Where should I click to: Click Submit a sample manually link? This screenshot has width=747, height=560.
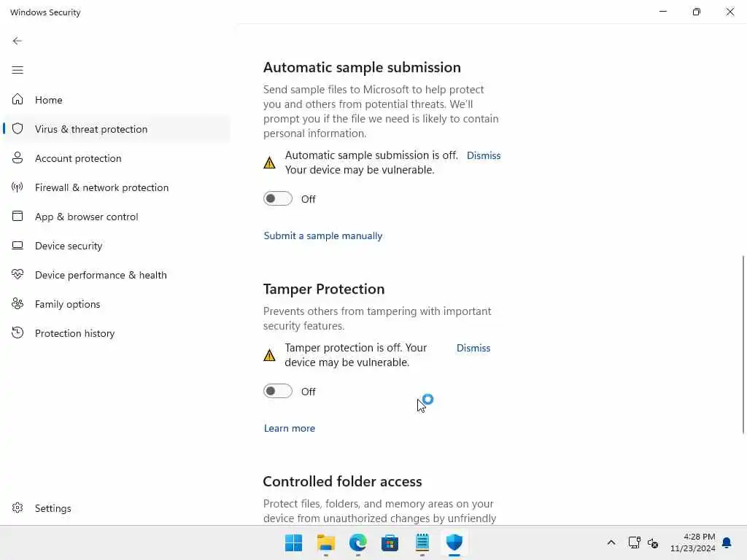(323, 236)
